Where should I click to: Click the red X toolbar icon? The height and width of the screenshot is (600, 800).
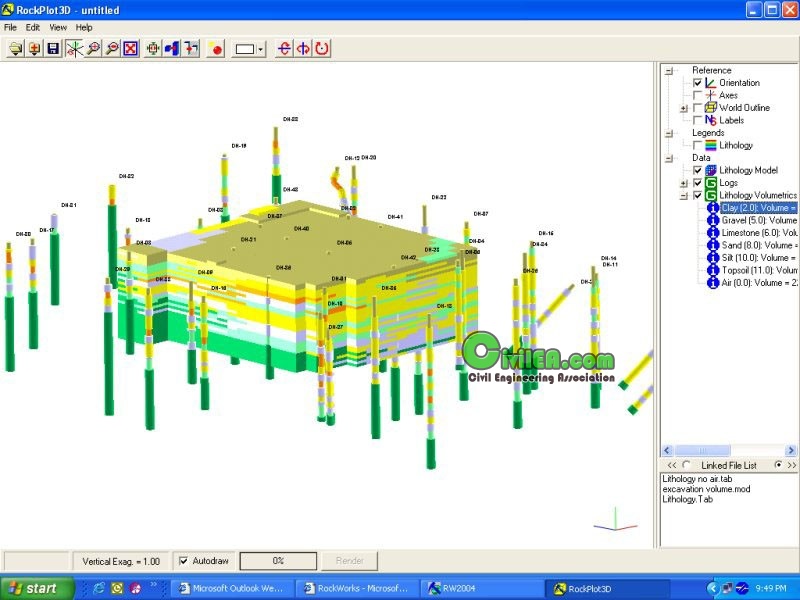131,49
